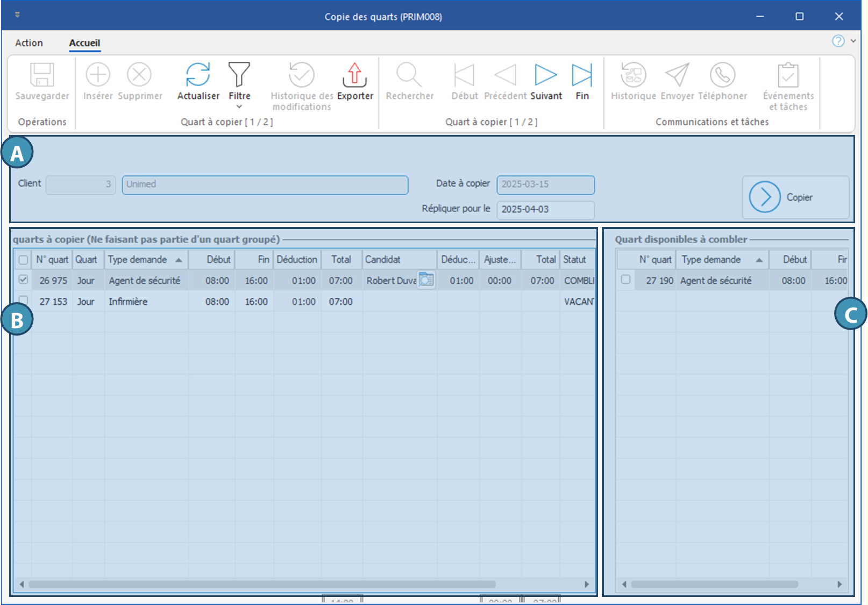Click the Sauvegarder save icon
The width and height of the screenshot is (868, 605).
(x=42, y=75)
